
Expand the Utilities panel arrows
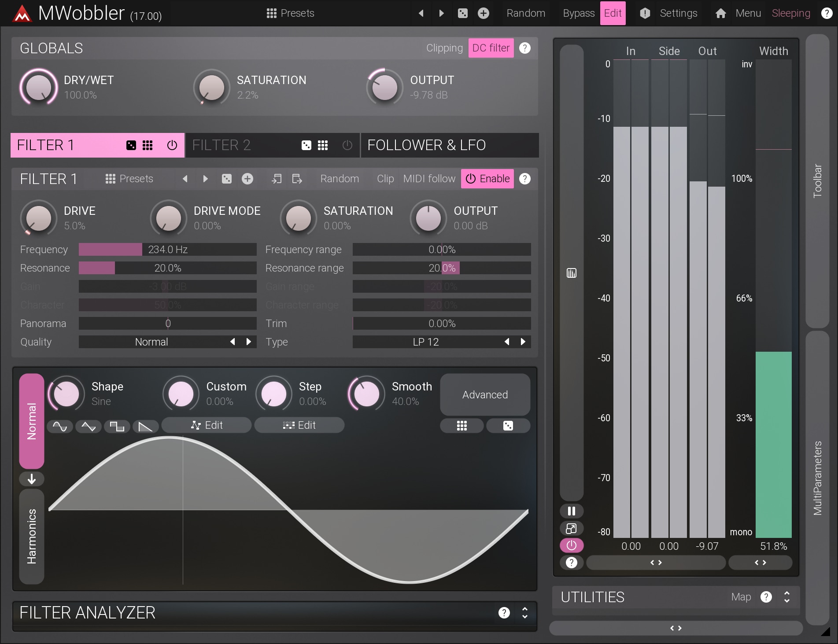click(x=786, y=597)
